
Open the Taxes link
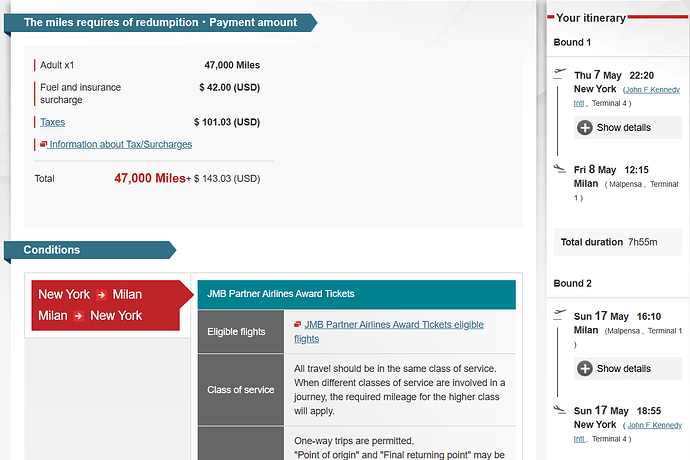pos(52,122)
